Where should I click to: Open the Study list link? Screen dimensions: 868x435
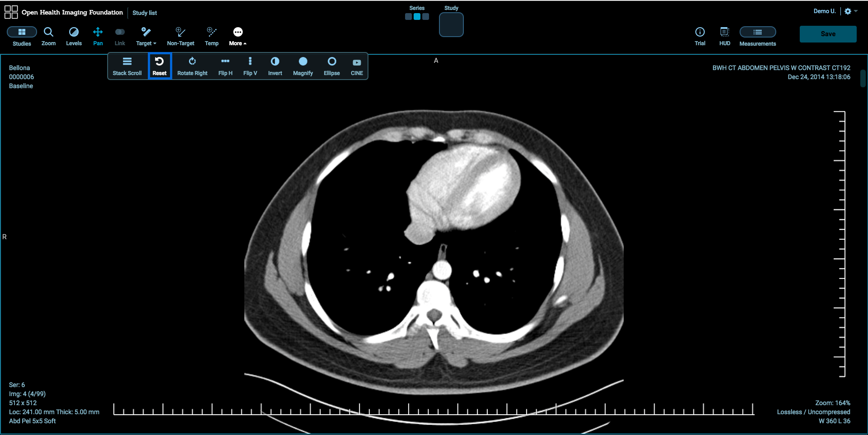[x=145, y=13]
